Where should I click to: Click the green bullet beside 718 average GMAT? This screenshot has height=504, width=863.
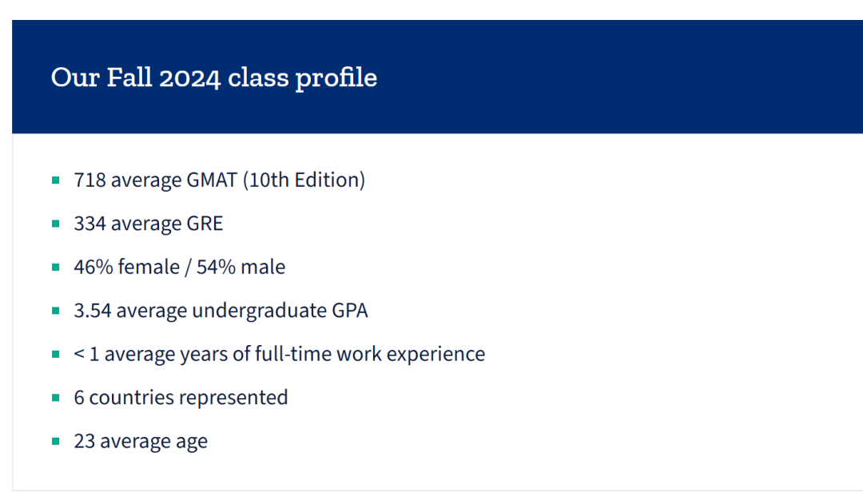(56, 181)
